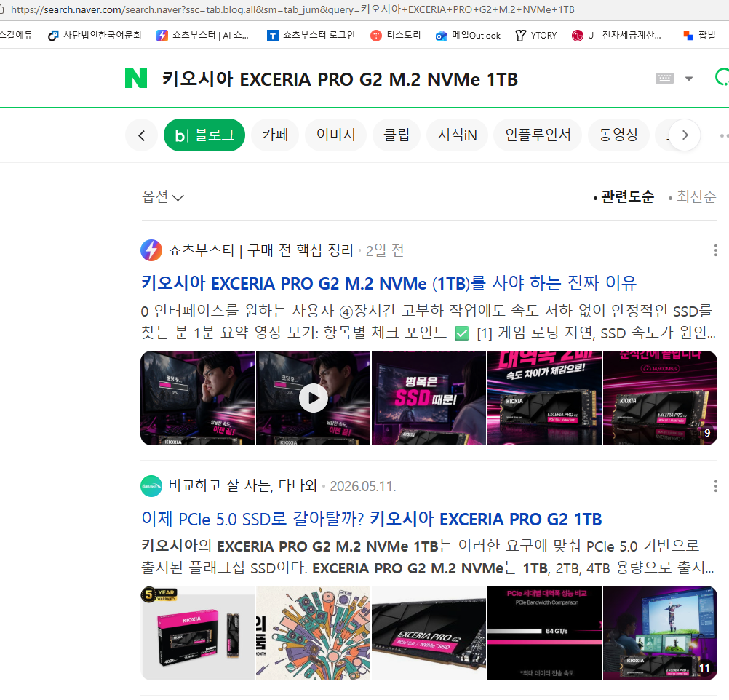Switch to the 인플루언서 tab
The width and height of the screenshot is (729, 700).
tap(538, 135)
